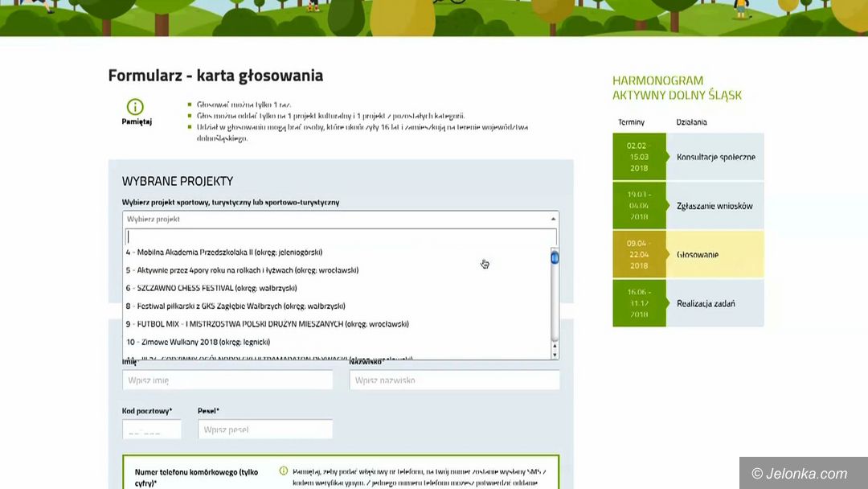Choose '6 - SZCZAWNO CHESS FESTIVAL' option
868x489 pixels.
click(x=337, y=288)
